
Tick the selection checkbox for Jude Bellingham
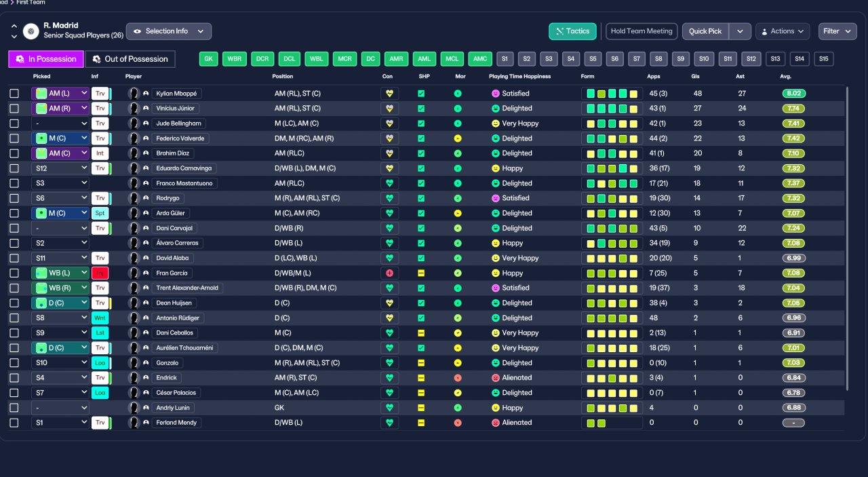point(14,123)
